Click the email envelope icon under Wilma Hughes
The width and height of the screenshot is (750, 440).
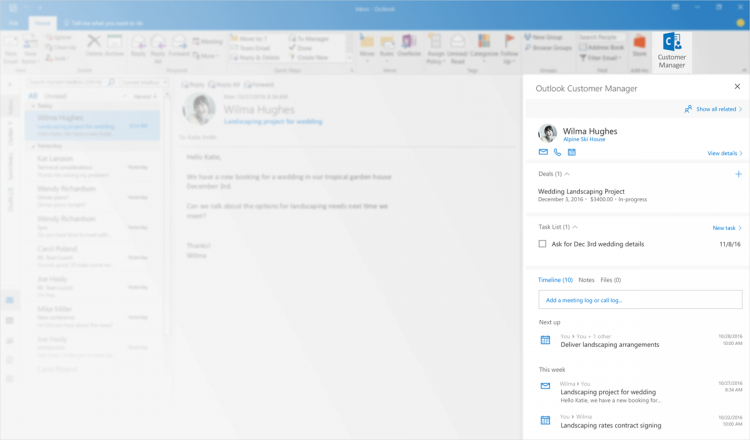[x=543, y=152]
